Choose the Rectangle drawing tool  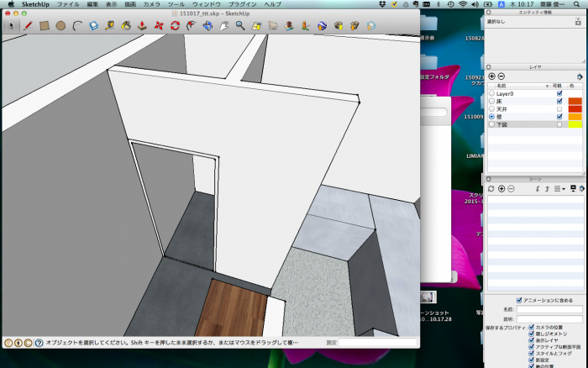(x=45, y=26)
